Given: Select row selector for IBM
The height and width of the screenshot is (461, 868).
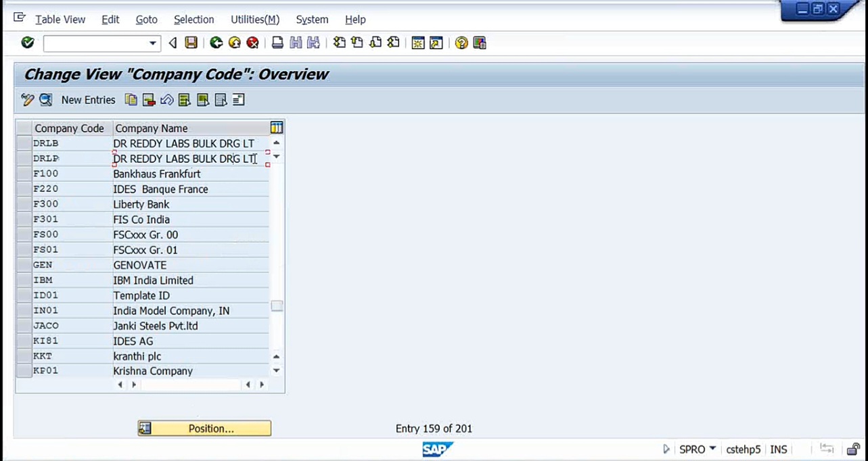Looking at the screenshot, I should 24,280.
